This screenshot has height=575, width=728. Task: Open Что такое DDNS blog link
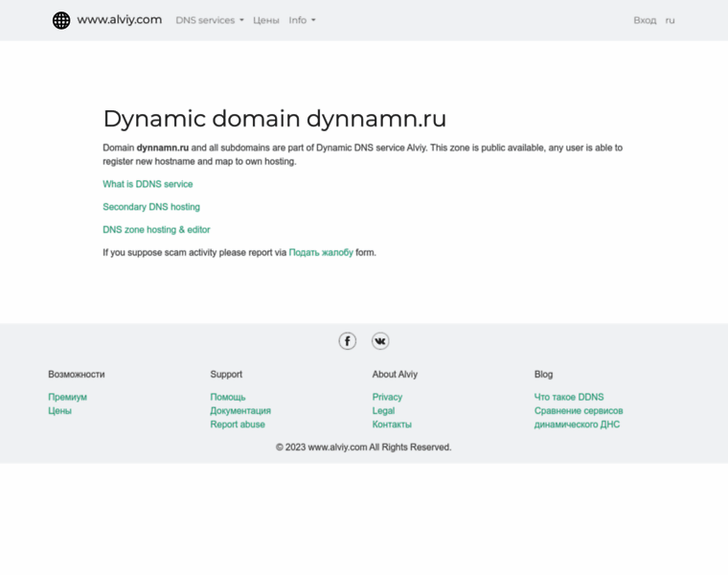[569, 397]
